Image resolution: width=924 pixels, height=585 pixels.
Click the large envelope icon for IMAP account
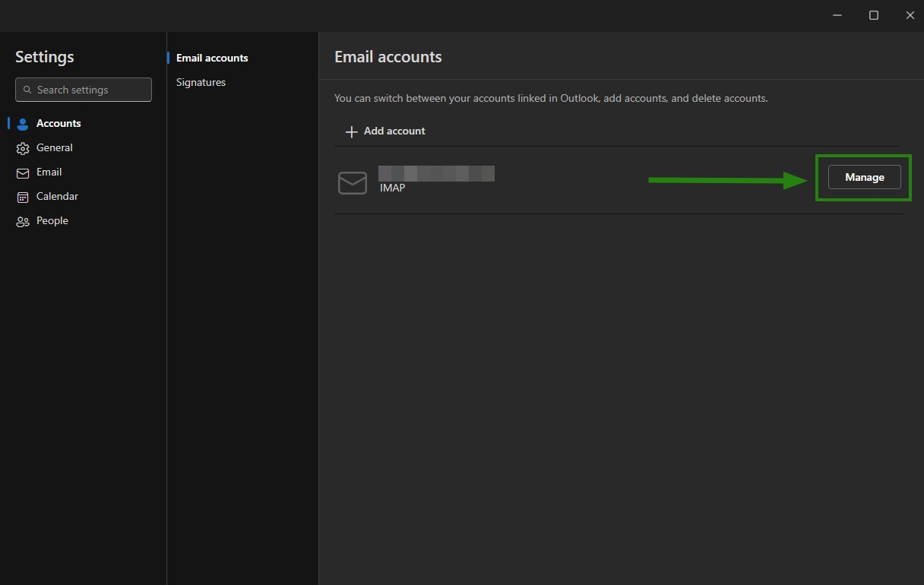353,182
